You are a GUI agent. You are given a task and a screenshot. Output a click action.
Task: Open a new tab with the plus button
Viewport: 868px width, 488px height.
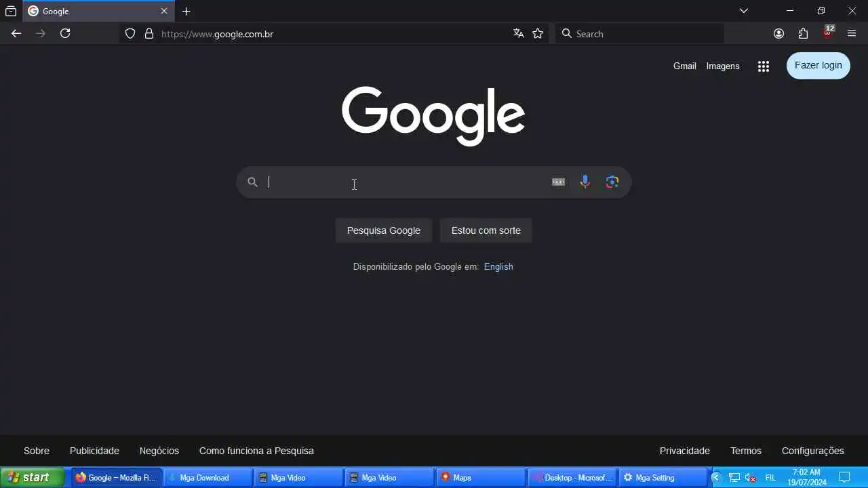186,12
